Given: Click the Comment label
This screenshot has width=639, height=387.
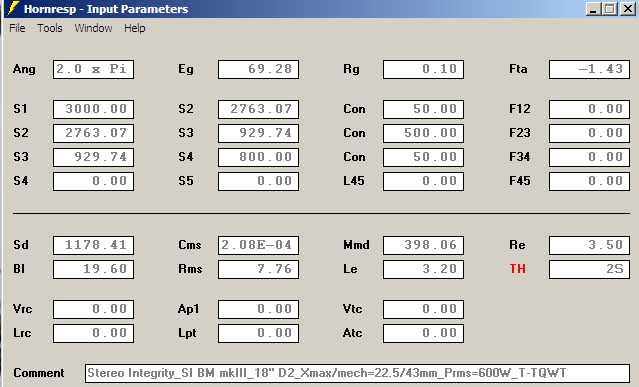Looking at the screenshot, I should [x=39, y=373].
